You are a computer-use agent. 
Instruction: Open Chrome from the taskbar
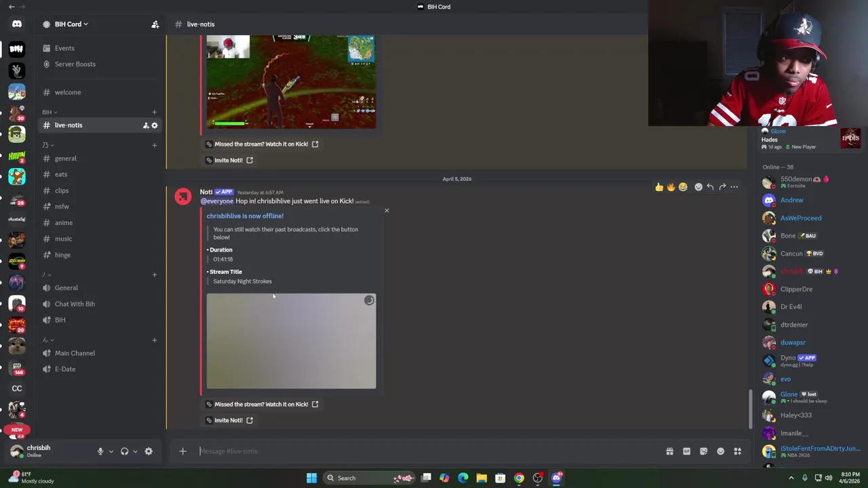[519, 478]
